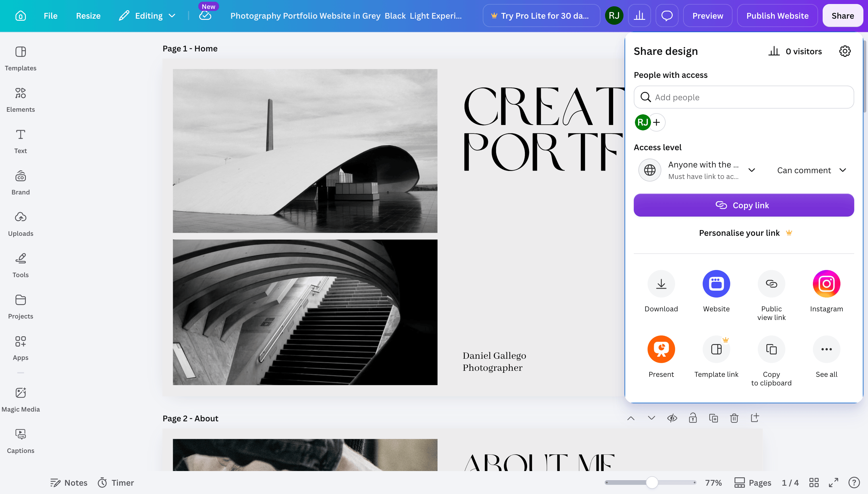Screen dimensions: 868x494
Task: Move Page 2 down with arrow
Action: pos(651,418)
